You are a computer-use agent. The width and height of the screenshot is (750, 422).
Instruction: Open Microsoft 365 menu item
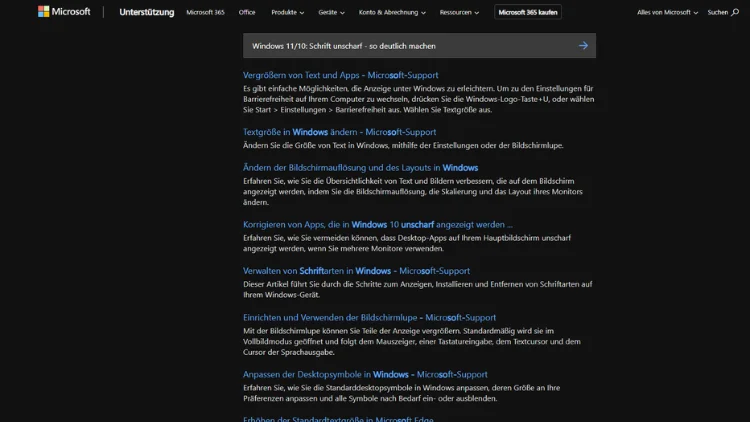(x=205, y=12)
